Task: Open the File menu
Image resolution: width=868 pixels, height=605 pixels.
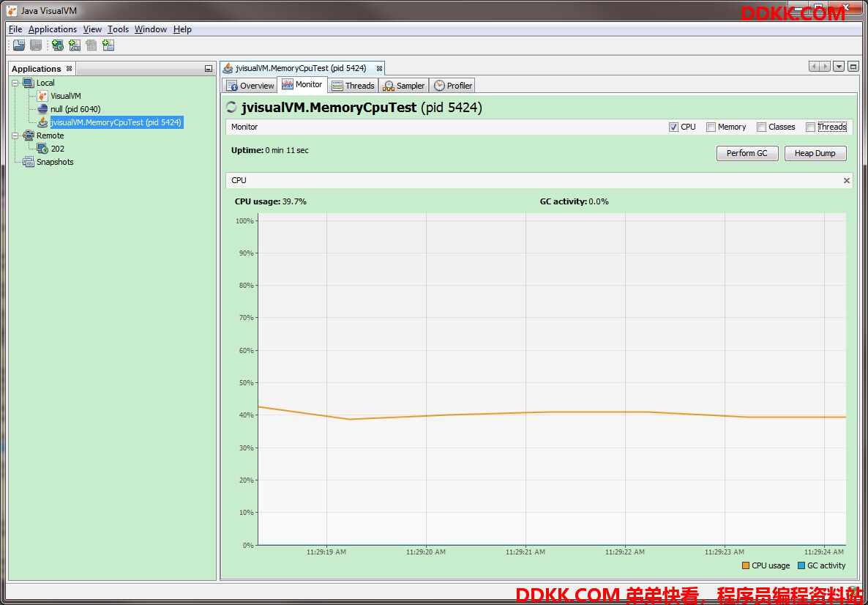Action: (x=15, y=29)
